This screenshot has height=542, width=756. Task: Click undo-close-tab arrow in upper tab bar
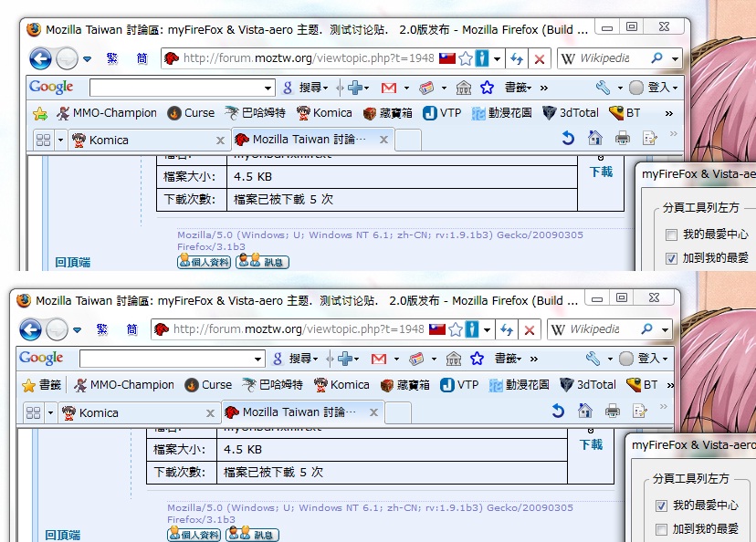coord(568,139)
